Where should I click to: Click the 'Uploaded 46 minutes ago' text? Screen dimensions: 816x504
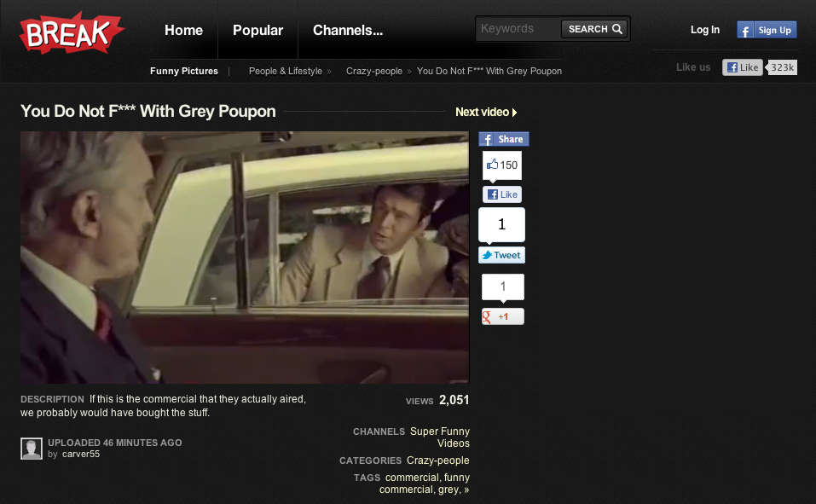pos(115,443)
